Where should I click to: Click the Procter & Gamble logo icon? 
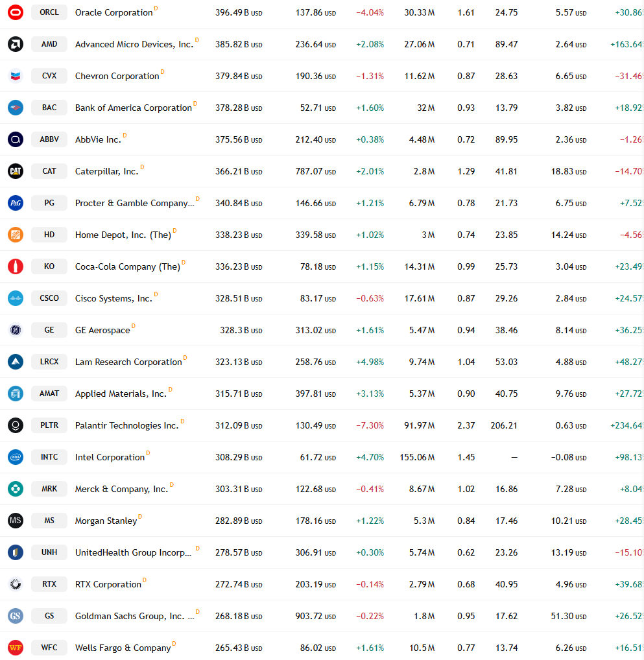click(16, 203)
